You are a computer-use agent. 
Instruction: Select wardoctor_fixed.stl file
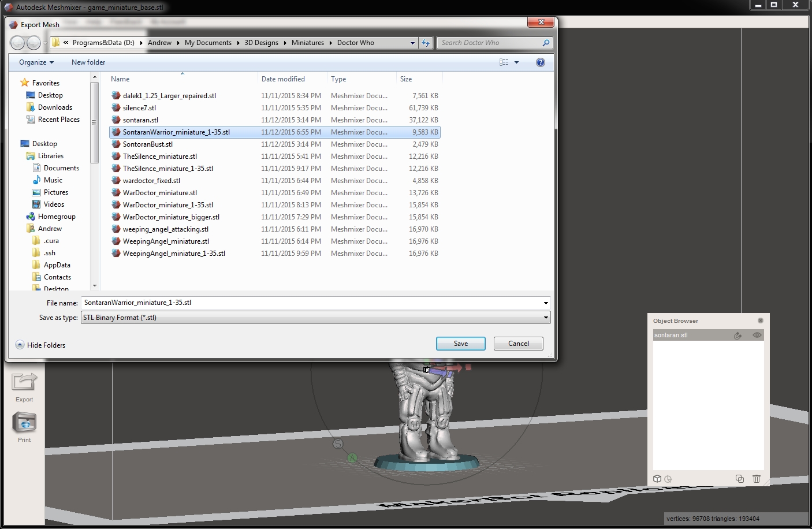(151, 181)
